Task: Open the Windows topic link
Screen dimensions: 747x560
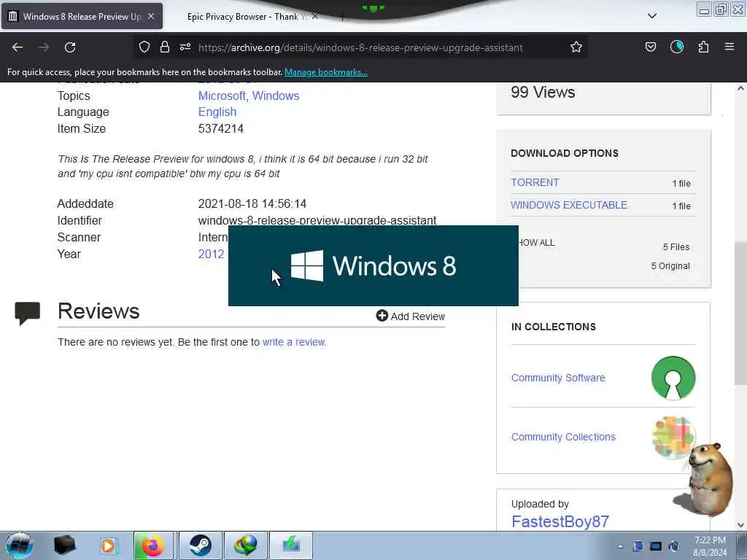Action: pos(275,96)
